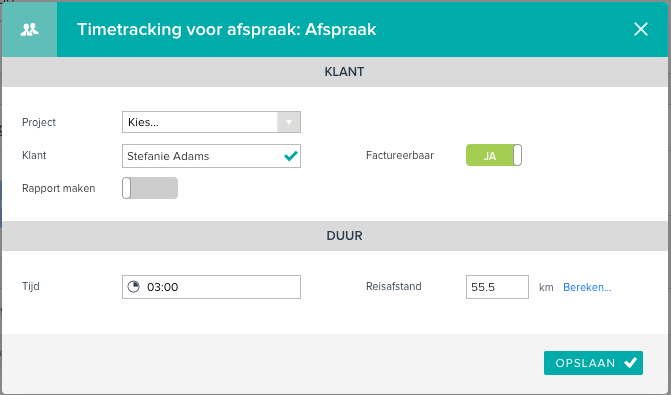The width and height of the screenshot is (671, 395).
Task: Click the checkmark icon on Opslaan button
Action: [630, 363]
